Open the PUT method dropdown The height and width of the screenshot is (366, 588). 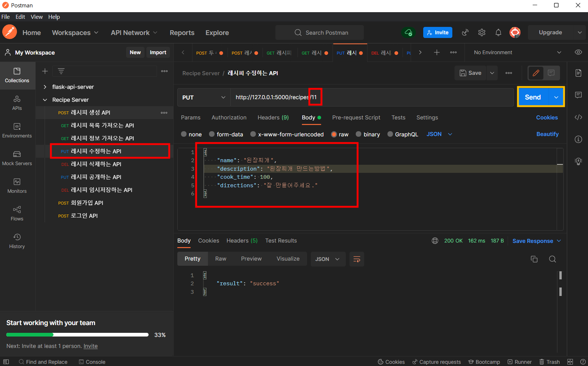(x=204, y=97)
